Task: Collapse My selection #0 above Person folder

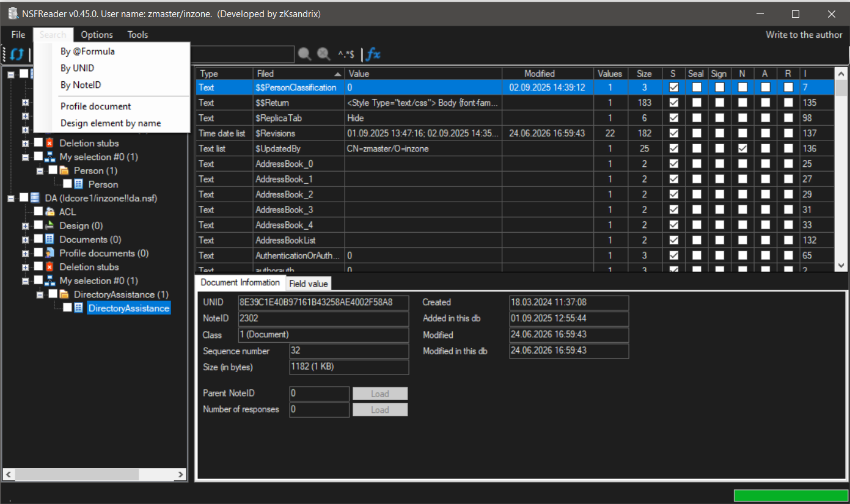Action: tap(25, 157)
